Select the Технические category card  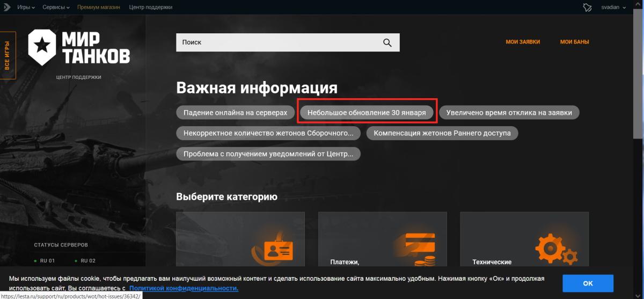[524, 239]
